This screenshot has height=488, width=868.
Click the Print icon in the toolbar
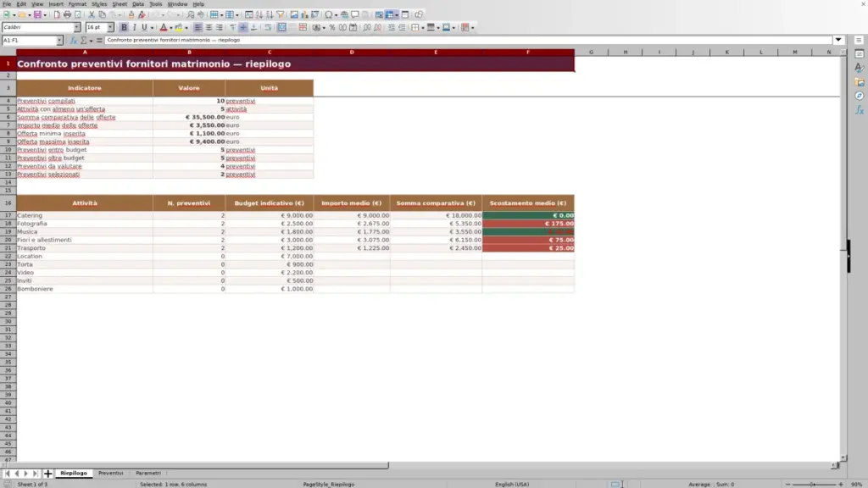pyautogui.click(x=67, y=15)
